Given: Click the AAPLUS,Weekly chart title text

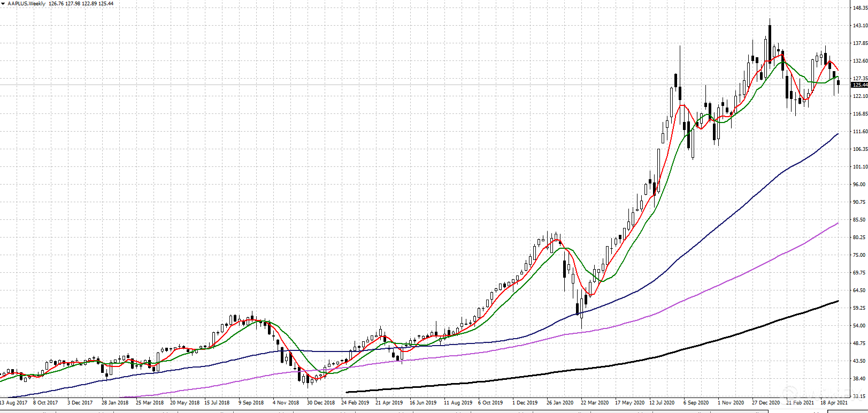Looking at the screenshot, I should point(26,4).
